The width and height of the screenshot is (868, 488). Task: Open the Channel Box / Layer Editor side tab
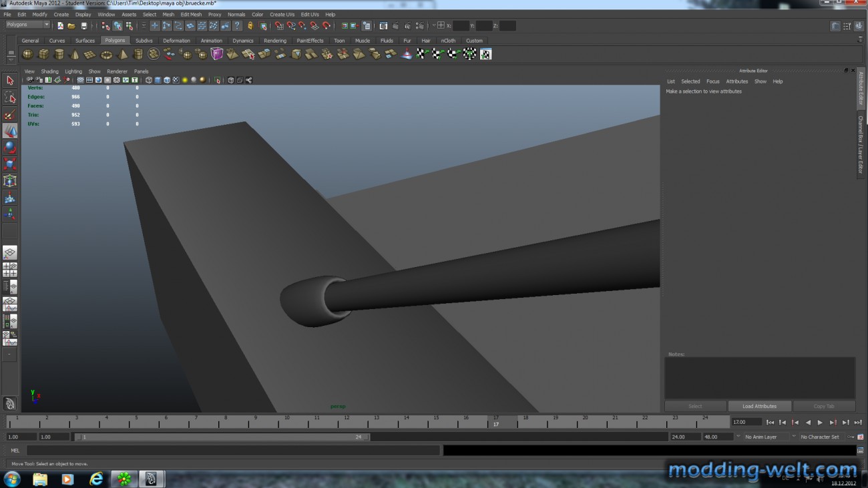pos(861,145)
